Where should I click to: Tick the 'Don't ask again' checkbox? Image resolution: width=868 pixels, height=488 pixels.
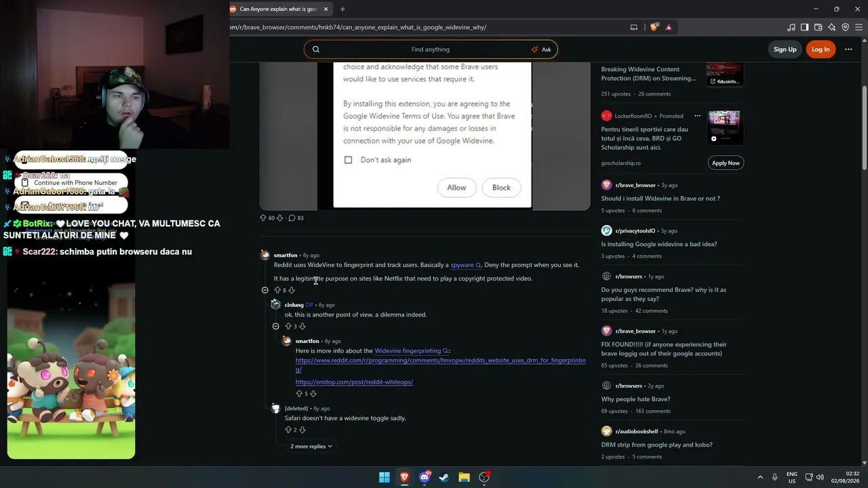pyautogui.click(x=349, y=160)
